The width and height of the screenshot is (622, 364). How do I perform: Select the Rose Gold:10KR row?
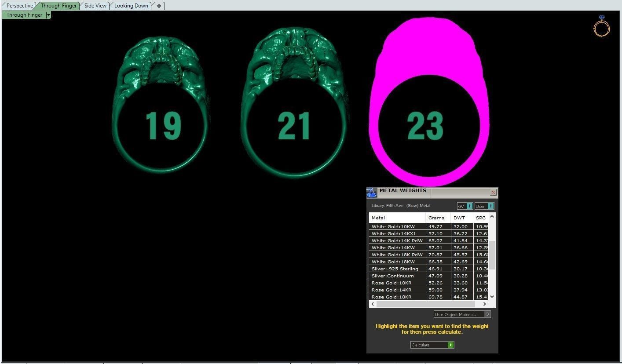428,283
